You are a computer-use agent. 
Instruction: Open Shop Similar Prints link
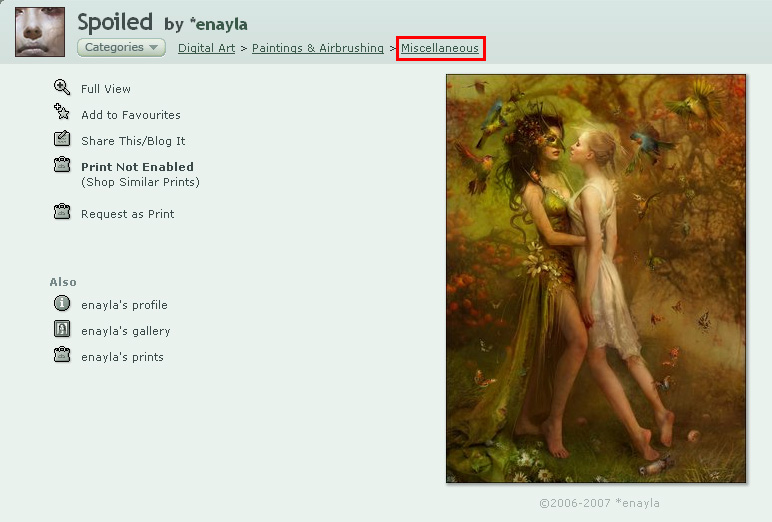[x=140, y=182]
